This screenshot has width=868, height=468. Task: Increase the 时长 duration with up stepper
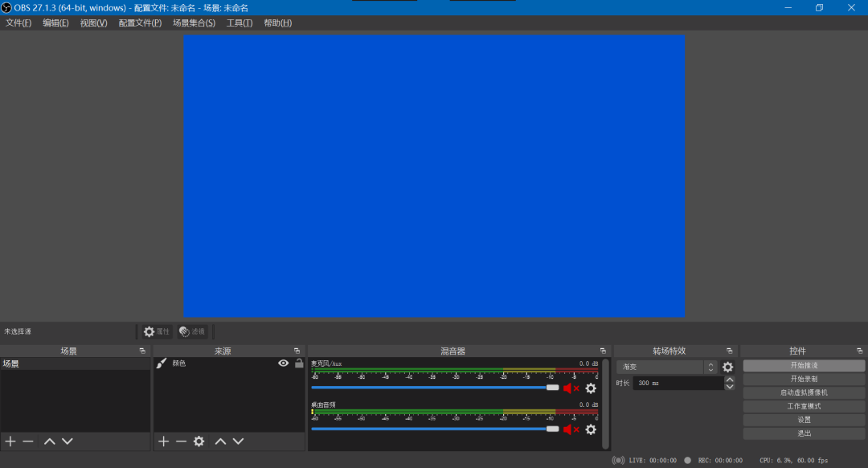[x=730, y=380]
